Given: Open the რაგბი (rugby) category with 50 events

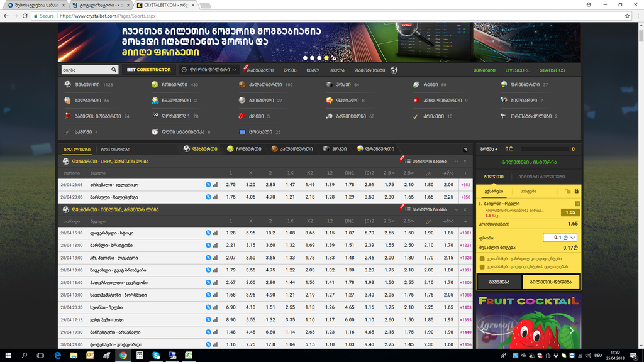Looking at the screenshot, I should (430, 85).
